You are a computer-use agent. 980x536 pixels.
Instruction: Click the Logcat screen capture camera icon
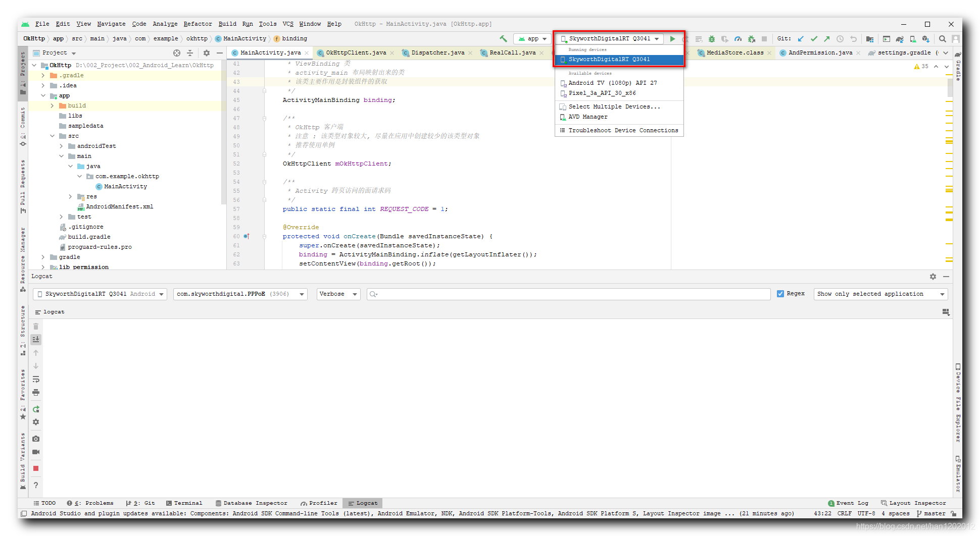[36, 439]
